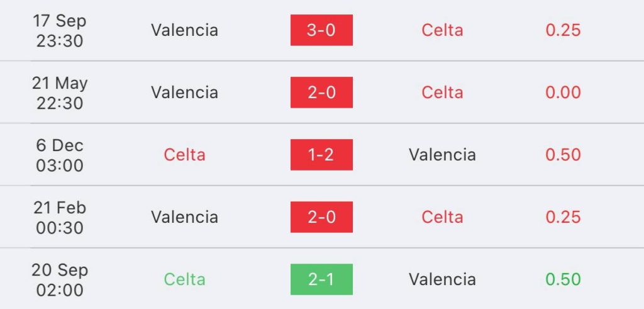Select away team Valencia on 6 Dec
The width and height of the screenshot is (644, 309).
(x=442, y=155)
